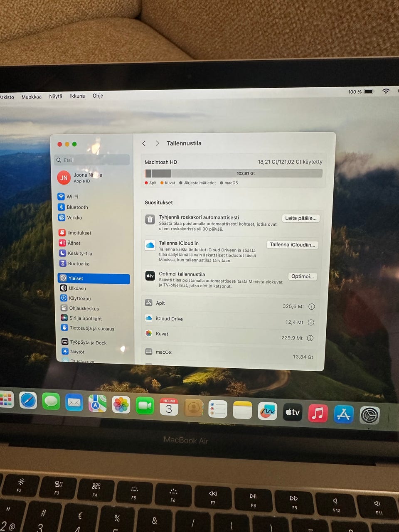Open Messages from the Dock

point(51,402)
